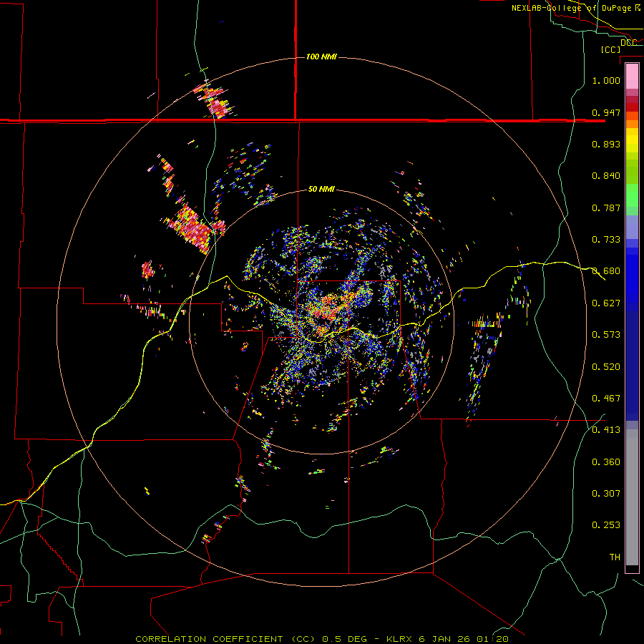This screenshot has width=644, height=644.
Task: Click the echo cluster on the 100 NMI ring
Action: tap(213, 101)
